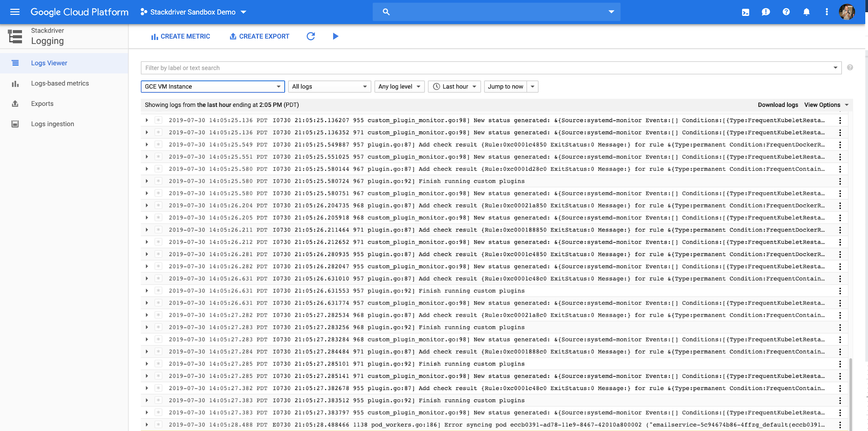This screenshot has height=431, width=868.
Task: Expand the 21:05:25.580724 Finish running entry
Action: [147, 181]
